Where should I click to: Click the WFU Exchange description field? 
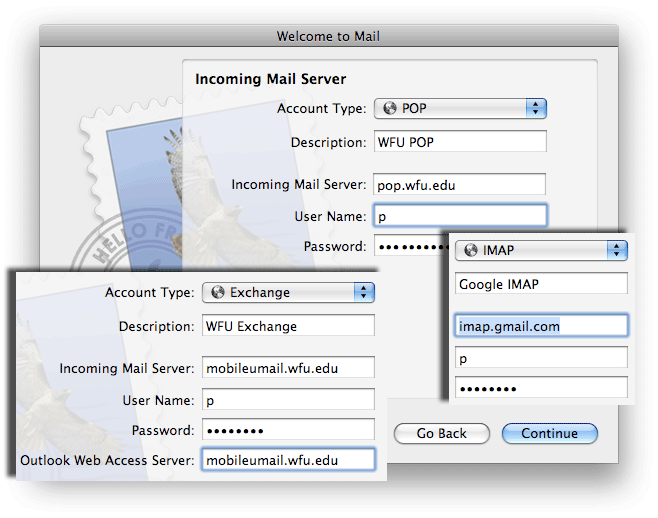click(288, 325)
